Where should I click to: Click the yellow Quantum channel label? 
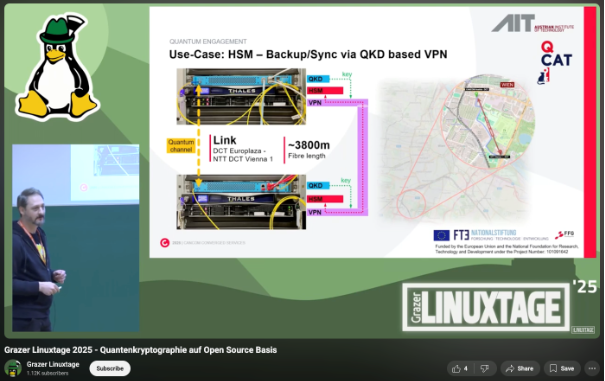pos(181,146)
